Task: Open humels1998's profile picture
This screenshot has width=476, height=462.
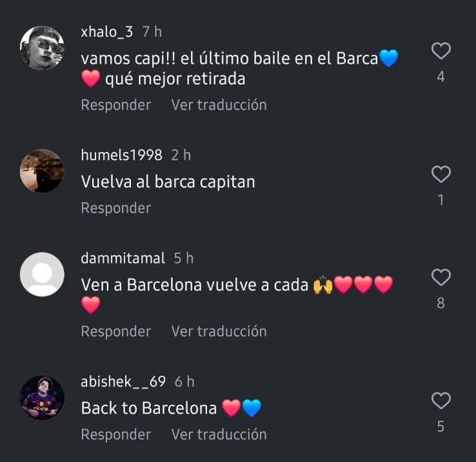Action: pyautogui.click(x=42, y=171)
